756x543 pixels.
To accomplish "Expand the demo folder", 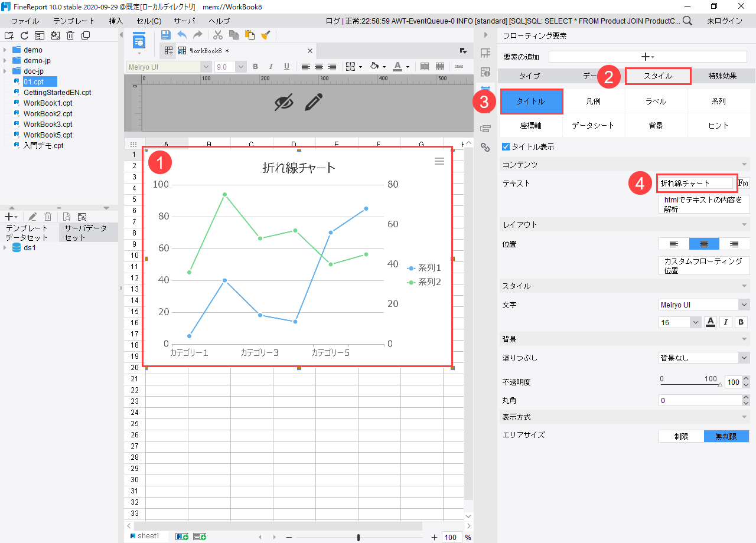I will (x=5, y=50).
